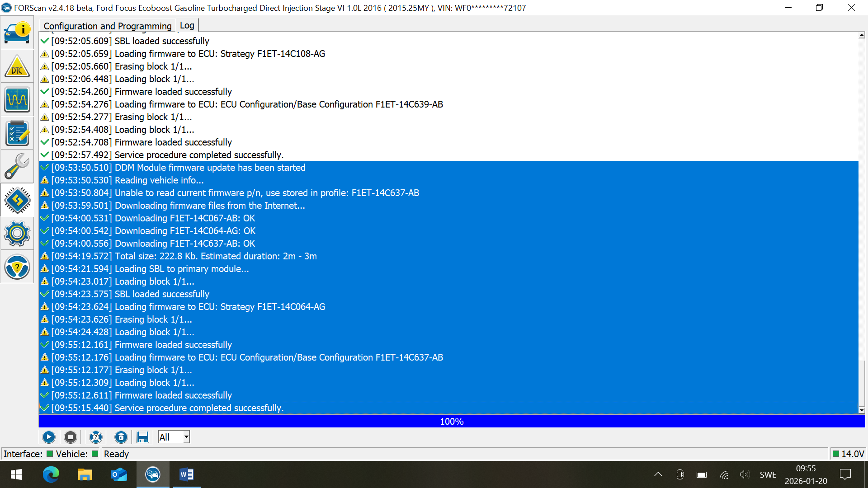868x488 pixels.
Task: Open the Settings gear section
Action: coord(17,233)
